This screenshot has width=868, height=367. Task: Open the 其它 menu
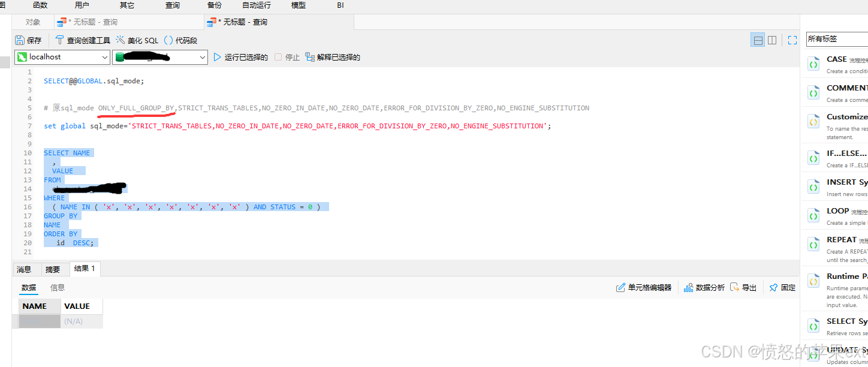[x=127, y=5]
